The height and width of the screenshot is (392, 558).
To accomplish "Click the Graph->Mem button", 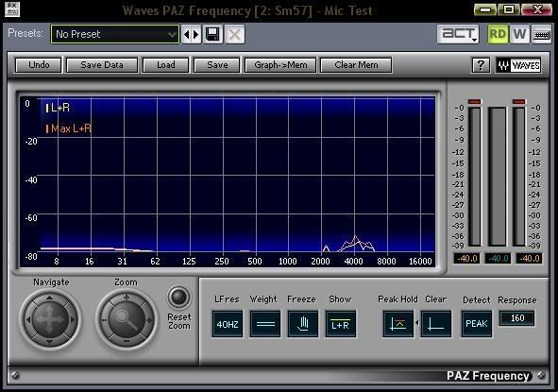I will click(280, 65).
